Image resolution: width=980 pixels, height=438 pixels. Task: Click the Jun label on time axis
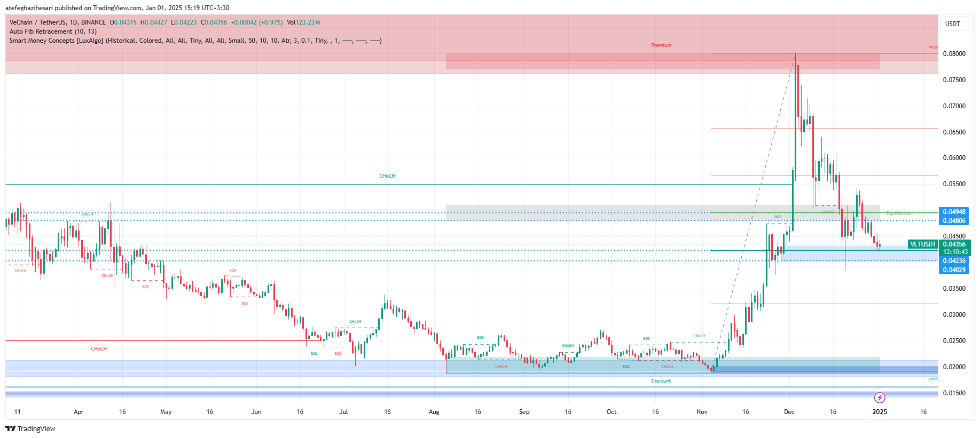pos(256,412)
